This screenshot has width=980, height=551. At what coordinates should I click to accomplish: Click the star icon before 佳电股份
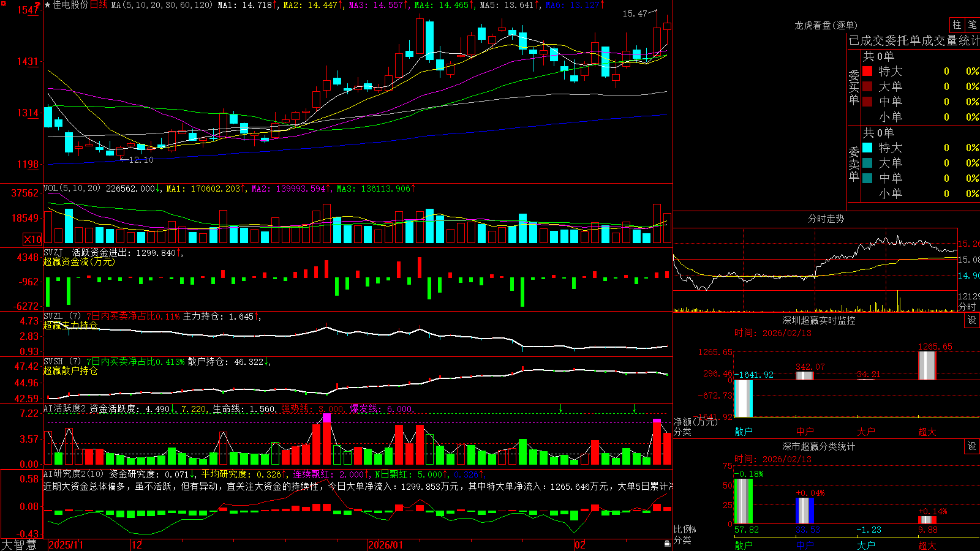click(48, 5)
